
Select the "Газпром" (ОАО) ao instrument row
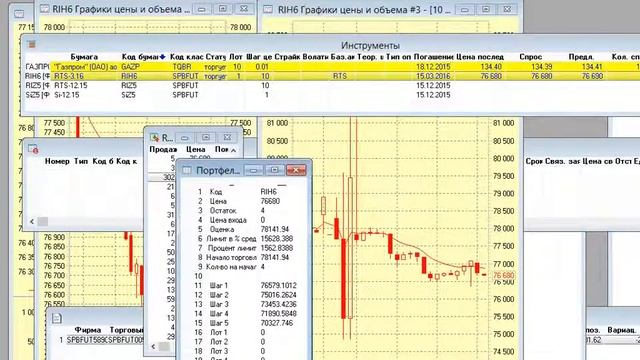[332, 67]
